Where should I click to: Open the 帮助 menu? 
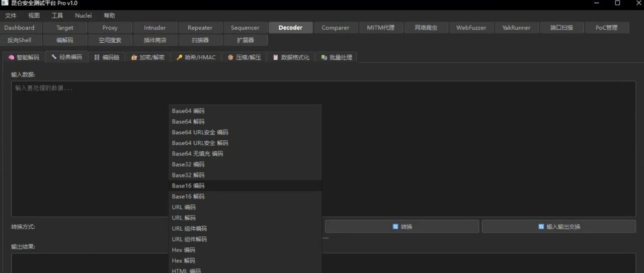point(109,16)
